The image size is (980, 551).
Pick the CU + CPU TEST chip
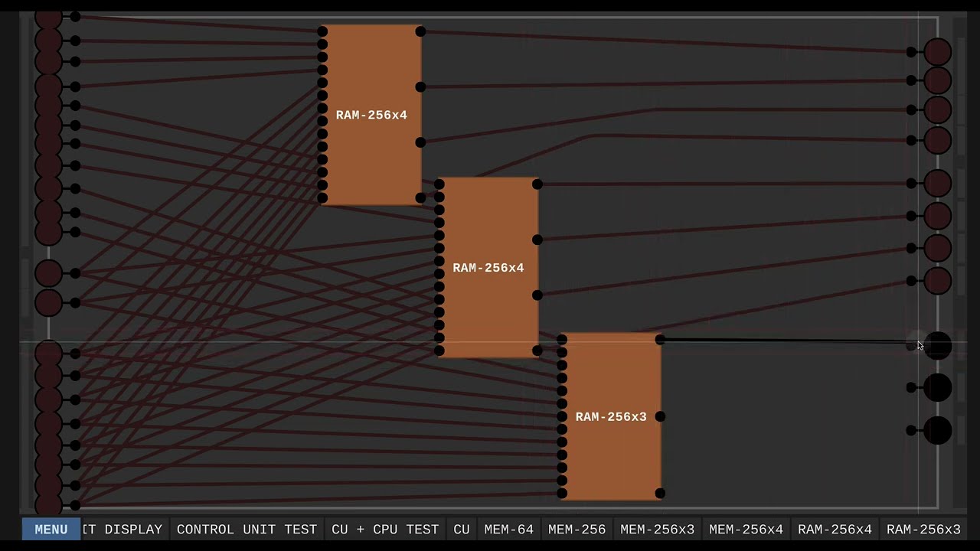tap(385, 530)
